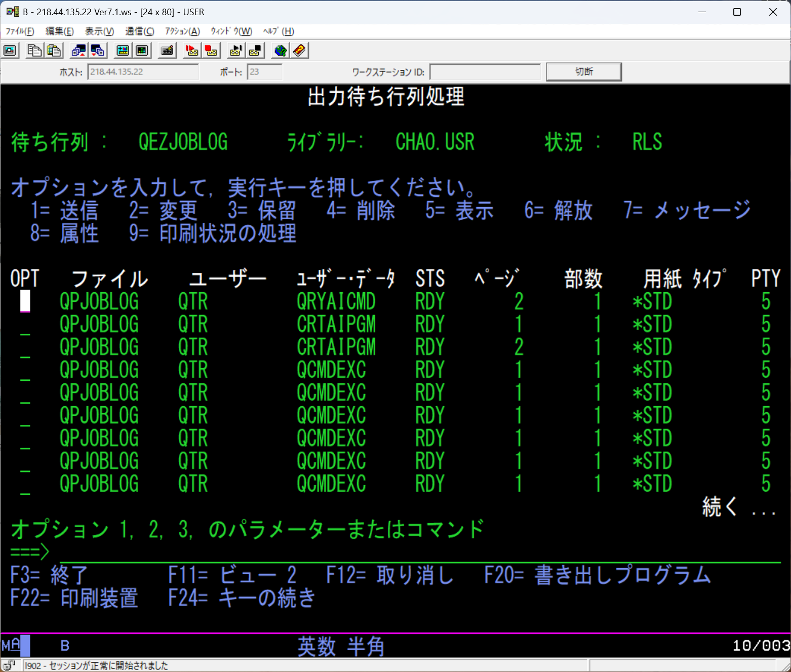Click the status value RLS
Viewport: 791px width, 672px height.
tap(647, 142)
